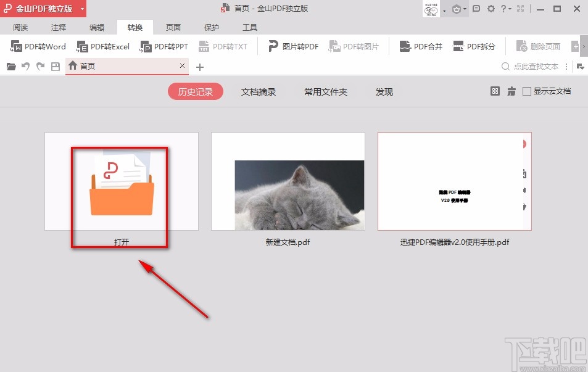Viewport: 588px width, 372px height.
Task: Open the 工具 menu tab
Action: 249,27
